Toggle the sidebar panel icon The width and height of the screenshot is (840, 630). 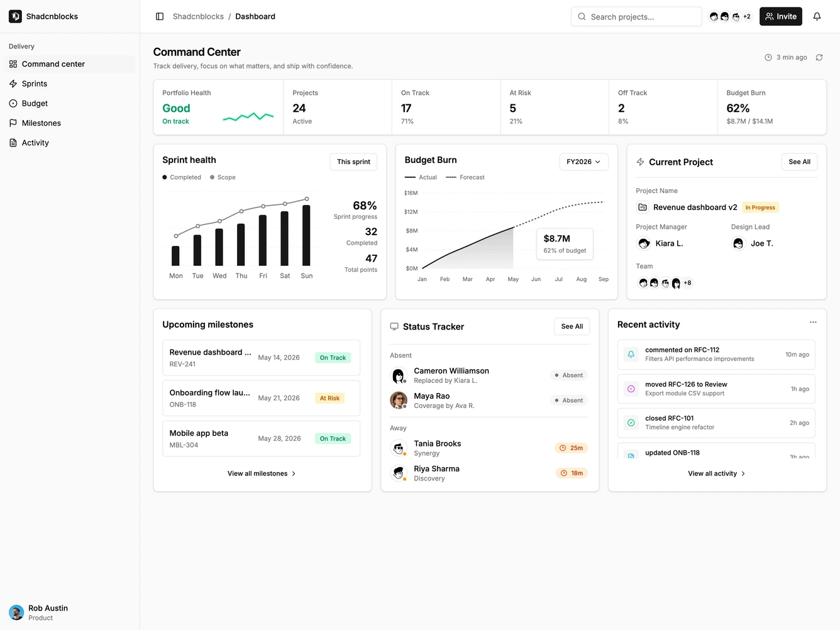tap(160, 16)
